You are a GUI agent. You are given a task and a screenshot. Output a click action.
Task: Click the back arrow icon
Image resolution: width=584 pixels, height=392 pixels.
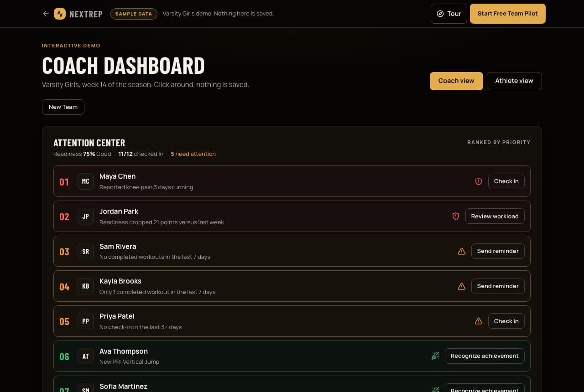tap(46, 14)
